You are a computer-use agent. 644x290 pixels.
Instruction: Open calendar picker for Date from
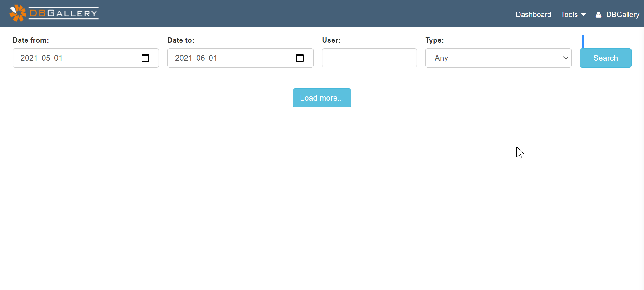[145, 58]
